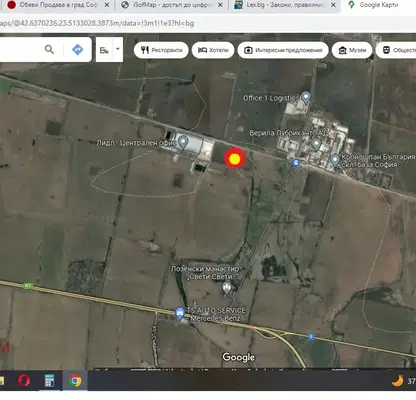Viewport: 416px width, 400px height.
Task: Filter map by Хотели
Action: pos(213,50)
